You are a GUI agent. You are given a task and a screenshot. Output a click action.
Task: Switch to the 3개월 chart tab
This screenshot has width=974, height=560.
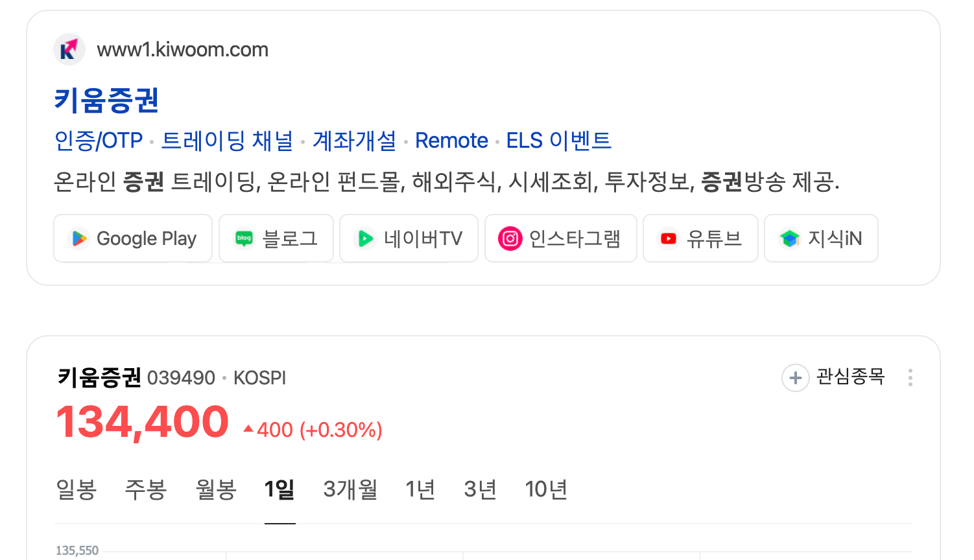[x=350, y=490]
